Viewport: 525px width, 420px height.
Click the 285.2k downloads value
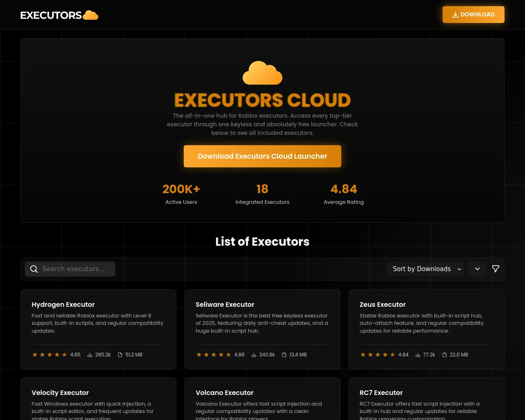pos(103,355)
